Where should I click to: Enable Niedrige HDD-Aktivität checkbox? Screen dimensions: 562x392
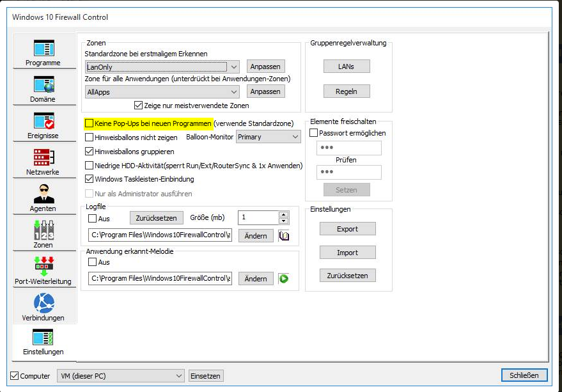point(89,166)
